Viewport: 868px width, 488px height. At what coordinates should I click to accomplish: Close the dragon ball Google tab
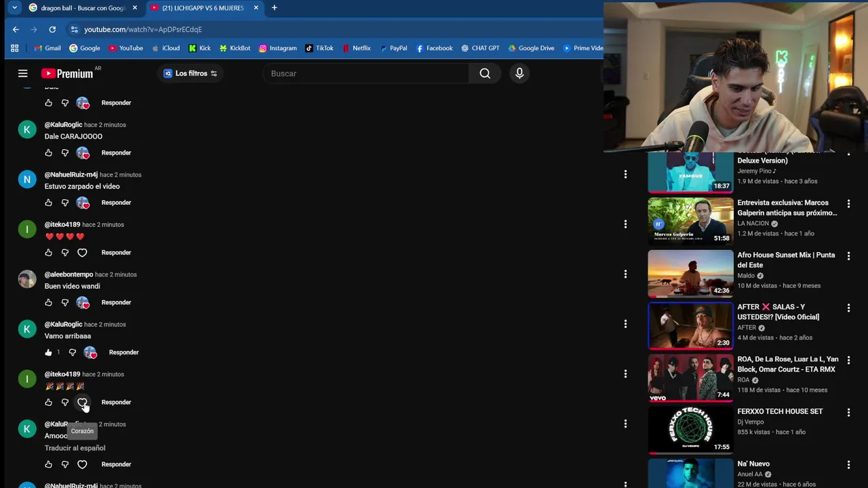(x=135, y=7)
